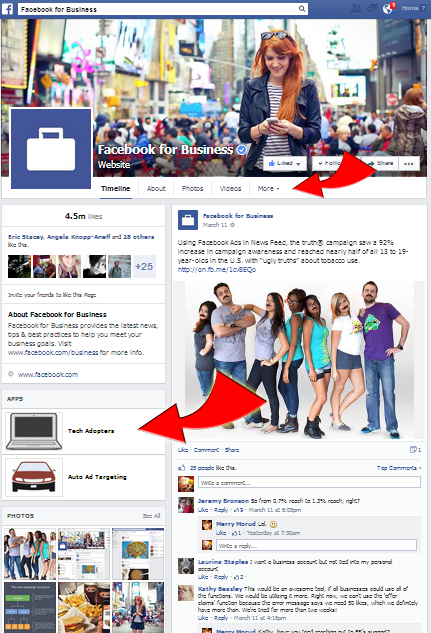Click the Share button on cover
This screenshot has width=431, height=633.
pyautogui.click(x=380, y=163)
